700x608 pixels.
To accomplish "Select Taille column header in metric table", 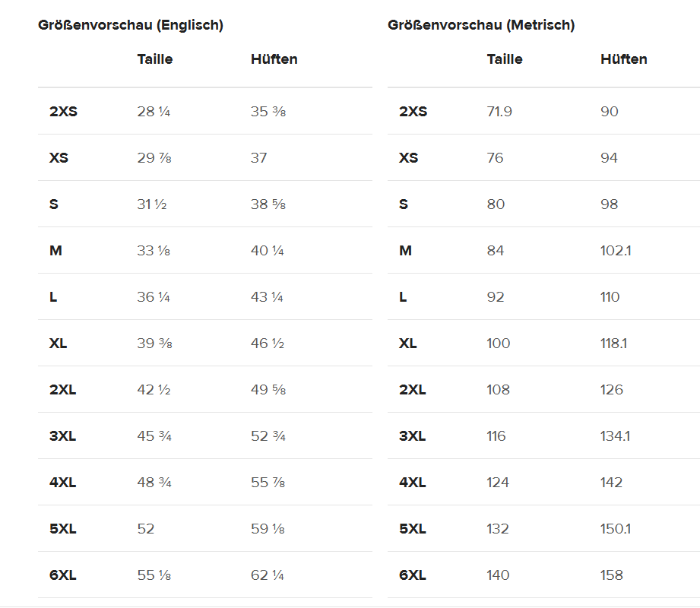I will click(505, 59).
